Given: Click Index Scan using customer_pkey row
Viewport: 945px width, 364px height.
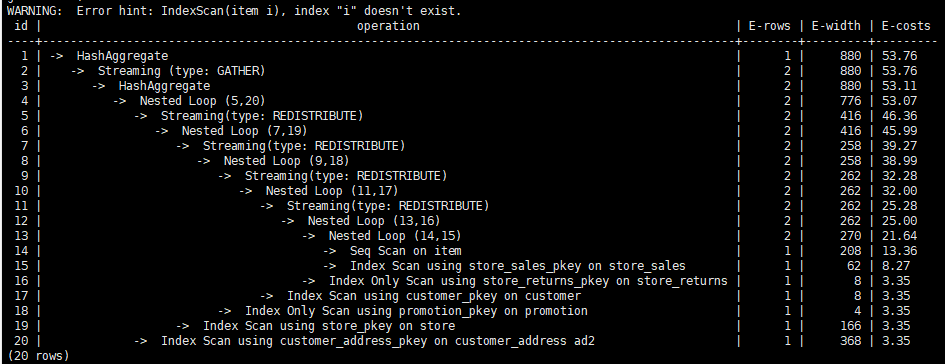Looking at the screenshot, I should [x=472, y=296].
